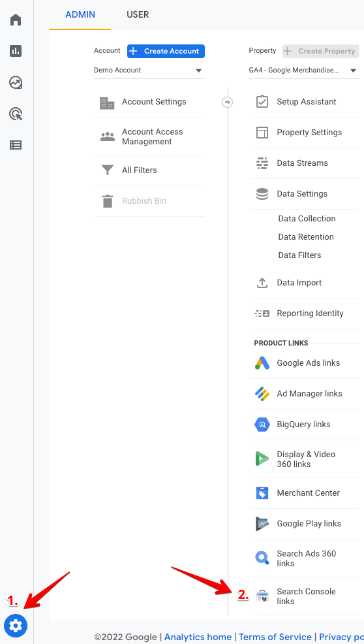The image size is (364, 644).
Task: Open Property Settings text entry
Action: point(309,133)
